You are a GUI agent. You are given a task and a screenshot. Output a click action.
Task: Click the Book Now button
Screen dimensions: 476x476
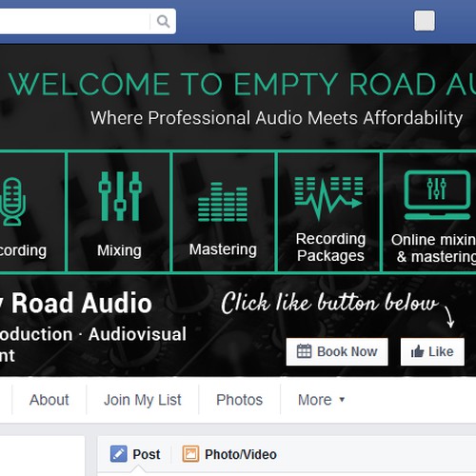click(337, 351)
